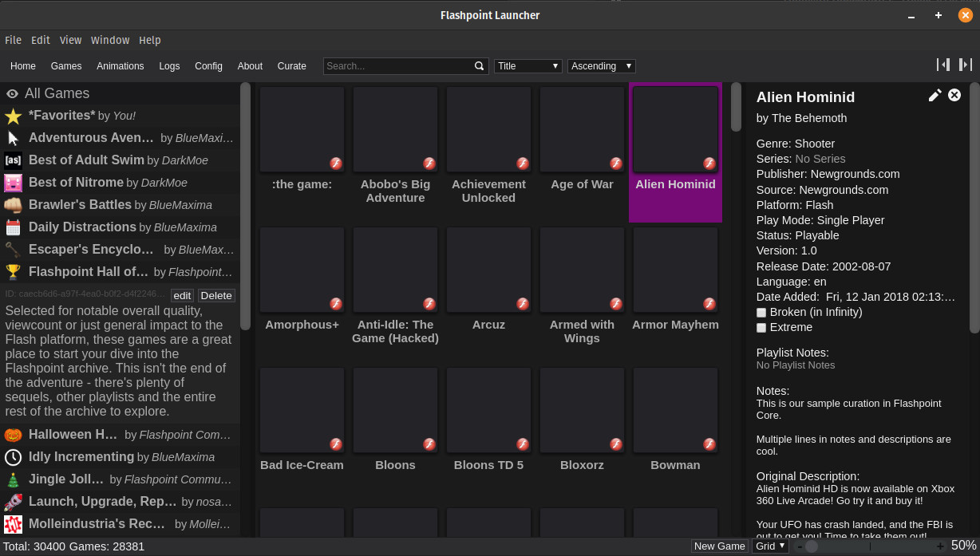This screenshot has width=980, height=556.
Task: Select the Armed with Wings thumbnail
Action: (582, 270)
